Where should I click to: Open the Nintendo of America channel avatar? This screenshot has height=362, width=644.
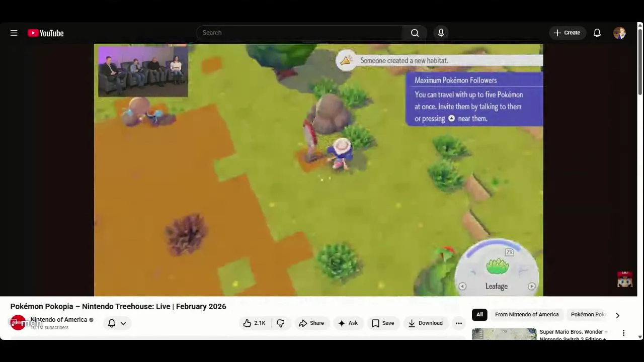point(18,323)
